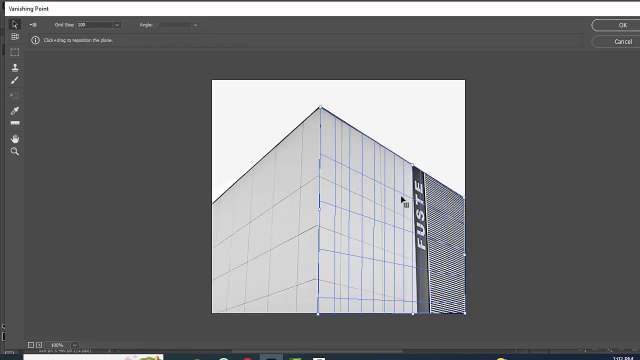Select the Brush tool
640x360 pixels.
click(15, 80)
